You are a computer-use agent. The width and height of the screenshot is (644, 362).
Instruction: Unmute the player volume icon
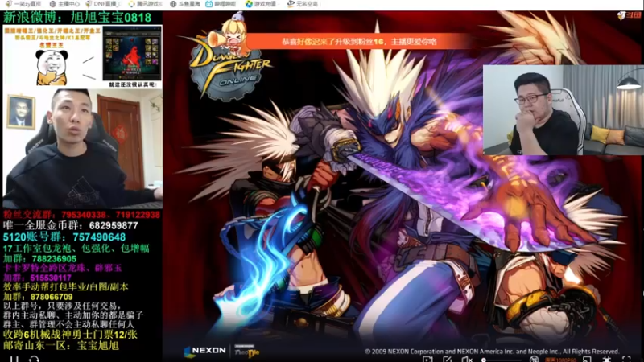pyautogui.click(x=467, y=360)
